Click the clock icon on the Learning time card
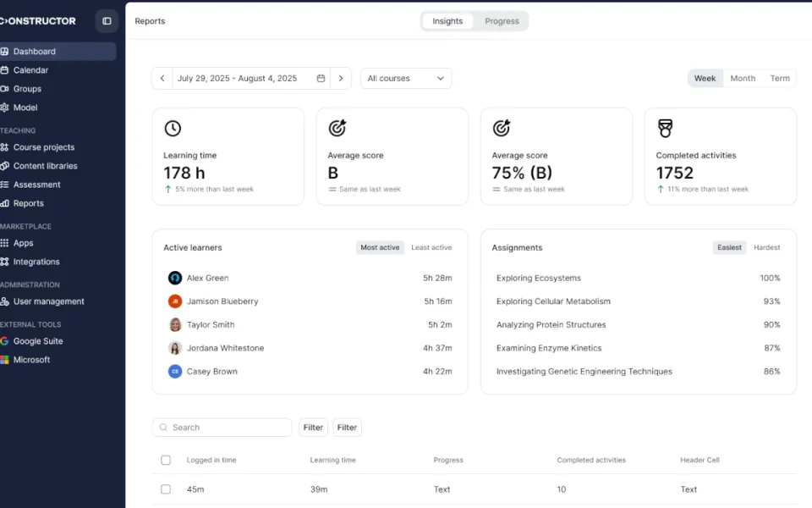812x508 pixels. click(x=173, y=128)
